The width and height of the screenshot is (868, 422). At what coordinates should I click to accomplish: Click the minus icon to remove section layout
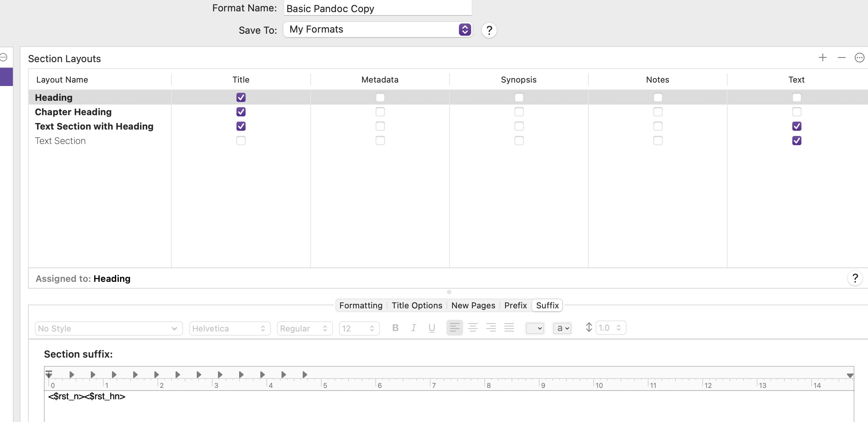[x=841, y=58]
